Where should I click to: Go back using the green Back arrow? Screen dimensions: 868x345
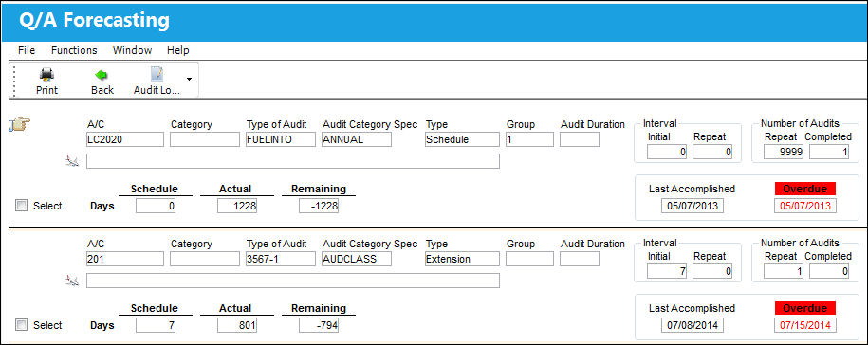(x=102, y=75)
